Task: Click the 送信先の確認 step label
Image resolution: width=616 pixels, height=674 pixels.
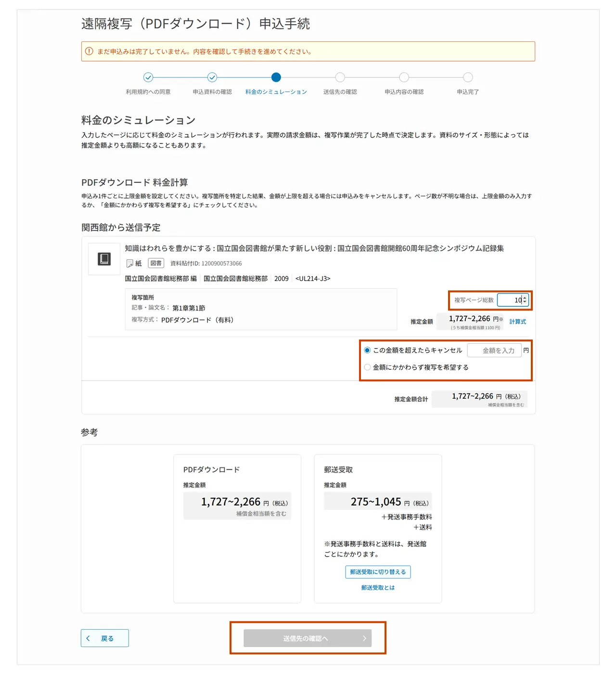Action: pyautogui.click(x=340, y=92)
